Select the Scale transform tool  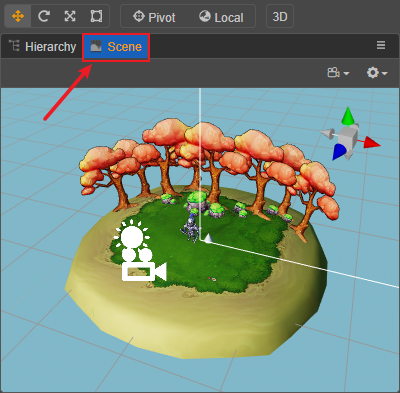coord(70,16)
